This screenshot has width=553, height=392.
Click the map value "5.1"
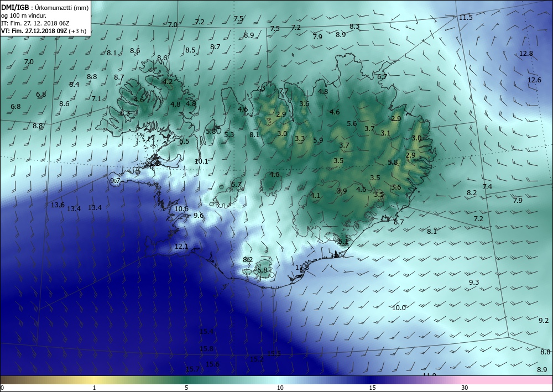pos(343,242)
